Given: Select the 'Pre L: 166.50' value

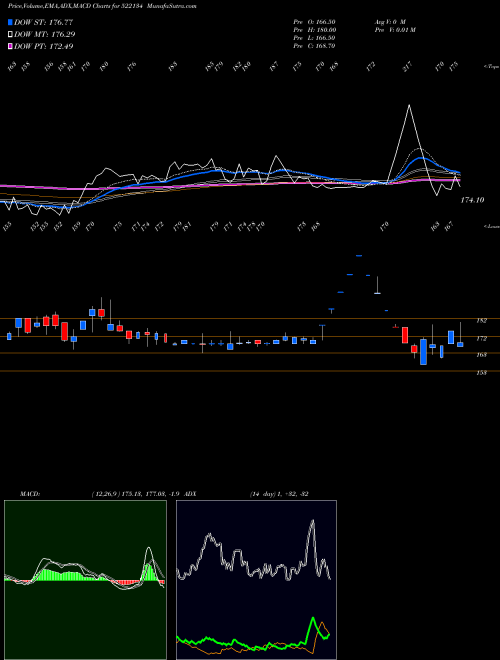Looking at the screenshot, I should 314,38.
